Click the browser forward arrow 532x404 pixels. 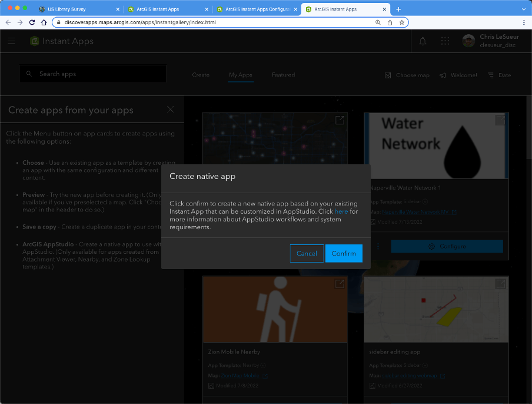(x=20, y=22)
